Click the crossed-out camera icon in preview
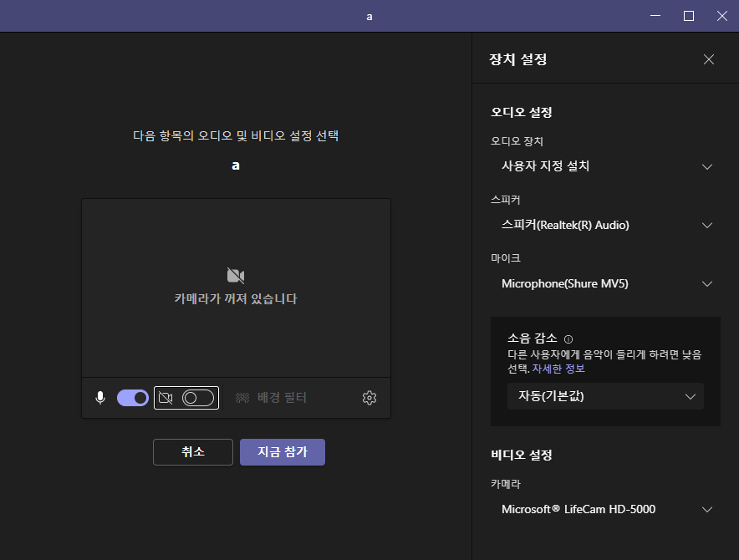 tap(236, 275)
